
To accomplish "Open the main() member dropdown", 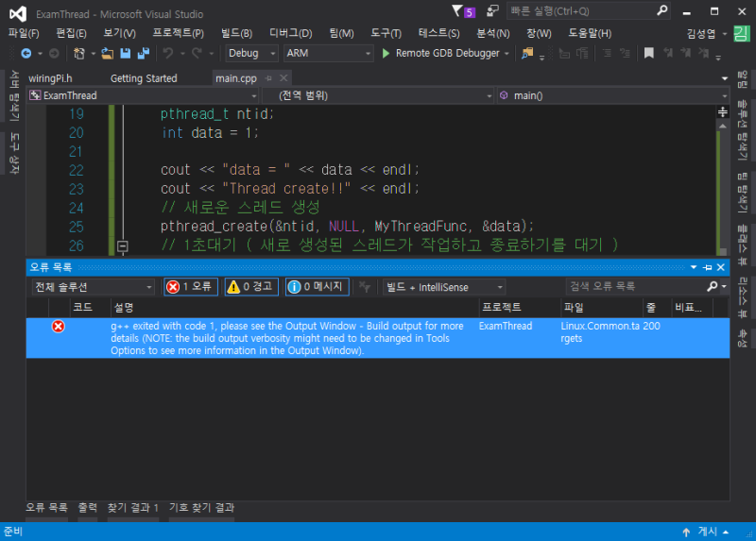I will click(x=612, y=95).
